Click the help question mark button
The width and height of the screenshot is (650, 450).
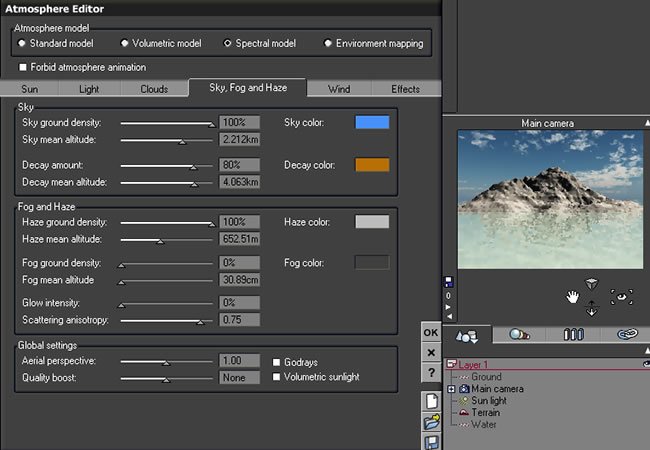coord(431,373)
